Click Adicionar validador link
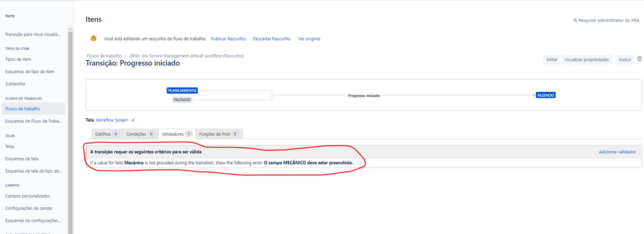Screen dimensions: 644x234 [618, 152]
